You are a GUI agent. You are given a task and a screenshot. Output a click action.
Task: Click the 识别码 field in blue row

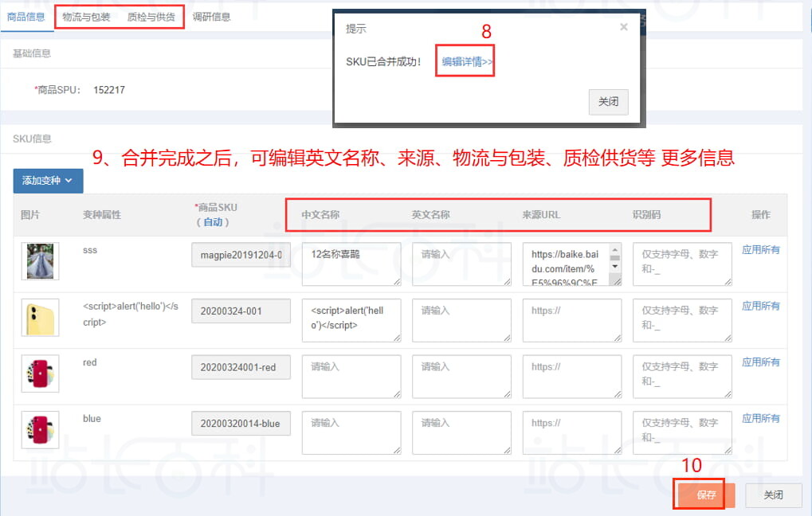click(681, 432)
